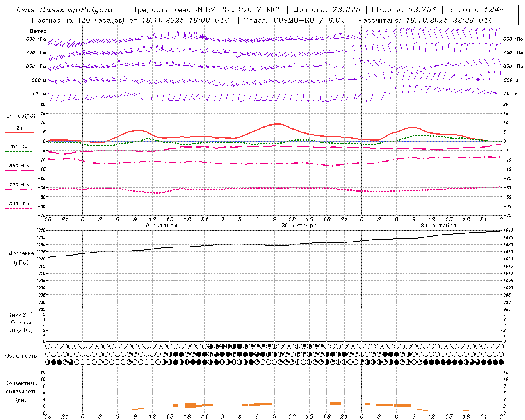Click the Тем-ра(°C) legend heading
The image size is (525, 420).
tap(19, 116)
